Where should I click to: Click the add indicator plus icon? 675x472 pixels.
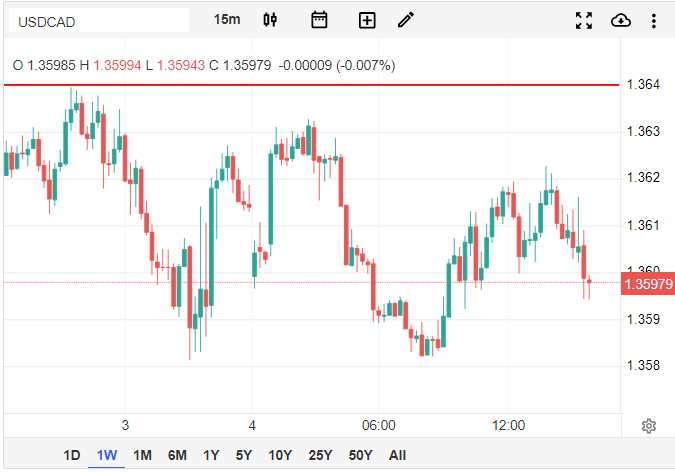pos(367,20)
